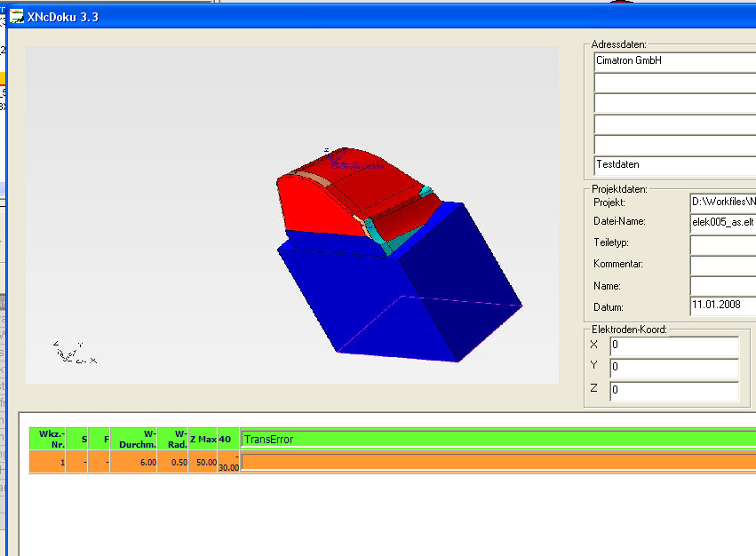
Task: Click the Z Max column header
Action: pos(203,439)
